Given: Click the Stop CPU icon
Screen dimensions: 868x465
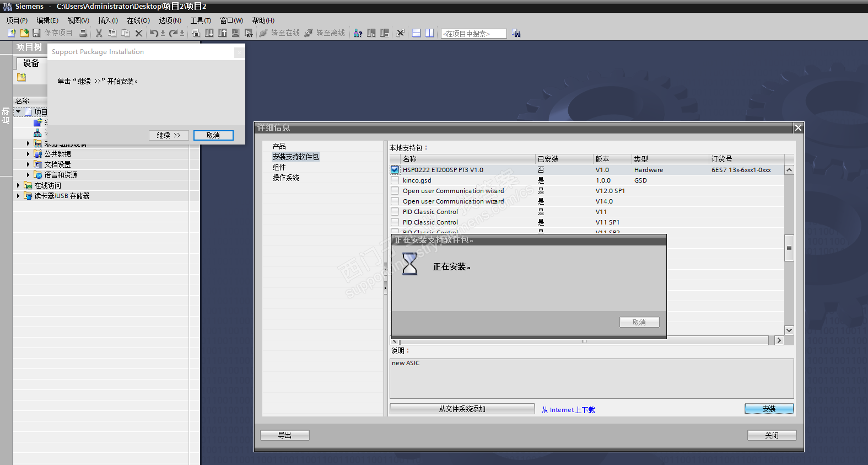Looking at the screenshot, I should click(x=385, y=33).
